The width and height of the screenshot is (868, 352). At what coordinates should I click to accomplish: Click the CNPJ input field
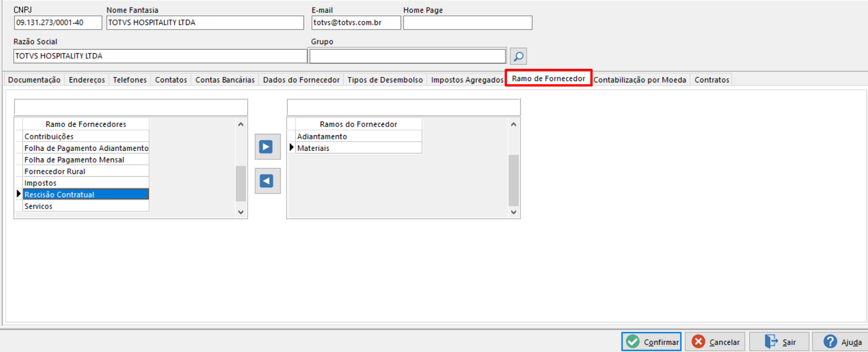[x=58, y=23]
